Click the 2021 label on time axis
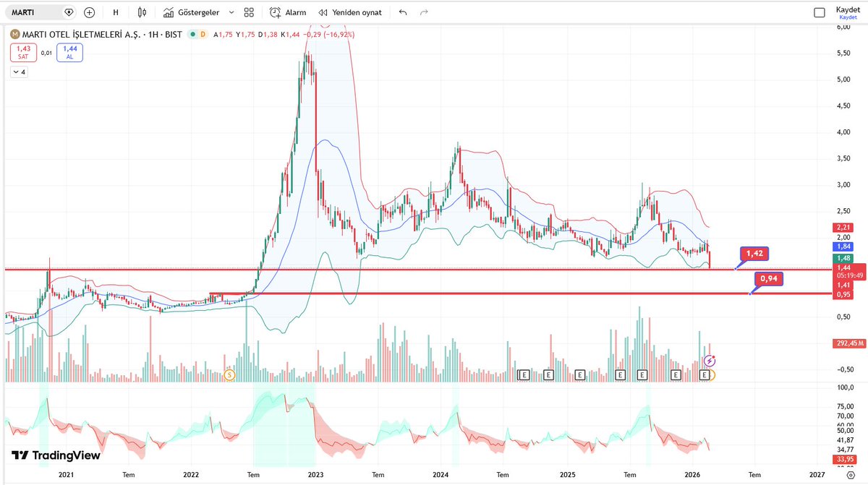Viewport: 868px width, 485px height. tap(66, 475)
